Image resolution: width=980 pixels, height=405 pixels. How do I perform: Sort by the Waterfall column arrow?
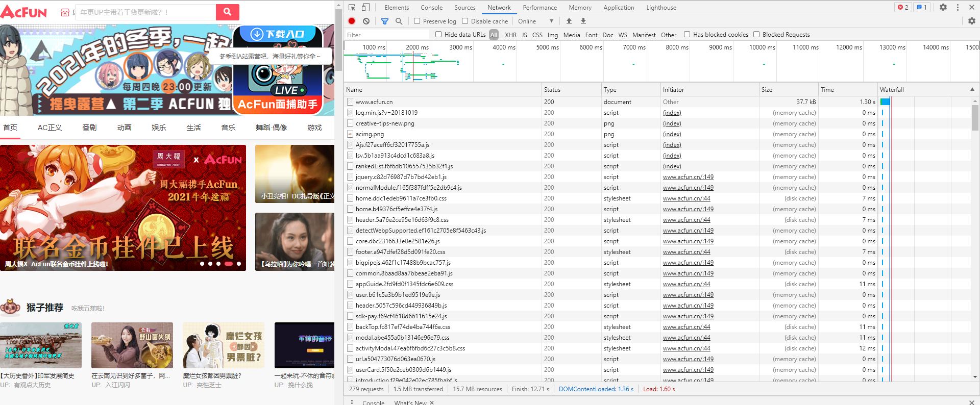tap(972, 89)
